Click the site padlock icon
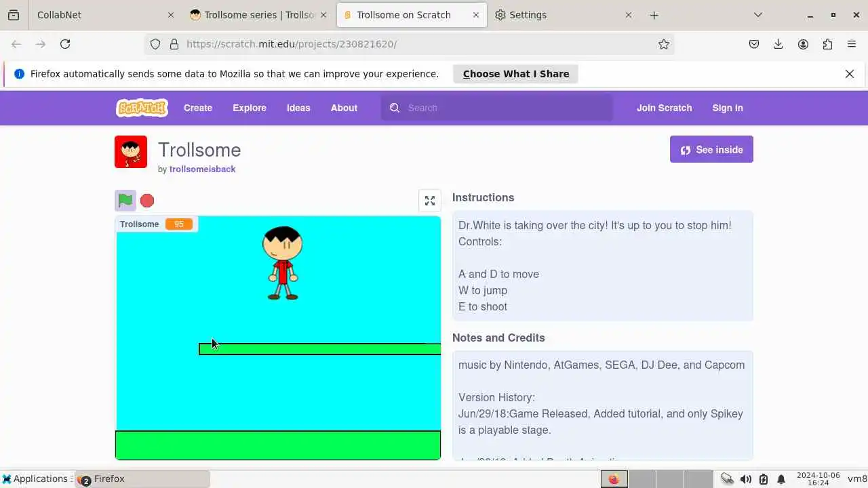Image resolution: width=868 pixels, height=488 pixels. click(174, 44)
